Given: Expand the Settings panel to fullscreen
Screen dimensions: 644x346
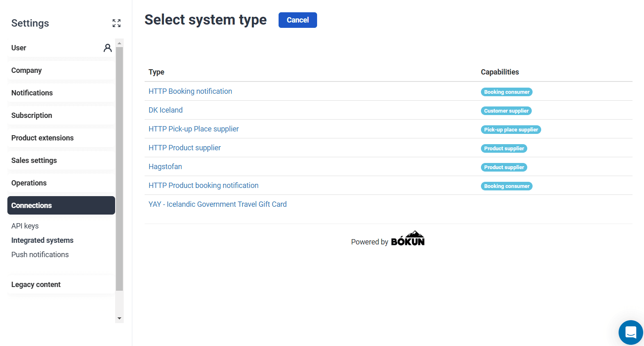Looking at the screenshot, I should coord(117,23).
